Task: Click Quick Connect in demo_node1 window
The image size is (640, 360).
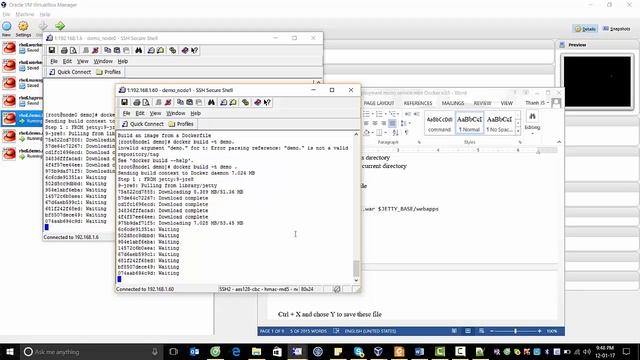Action: (x=142, y=124)
